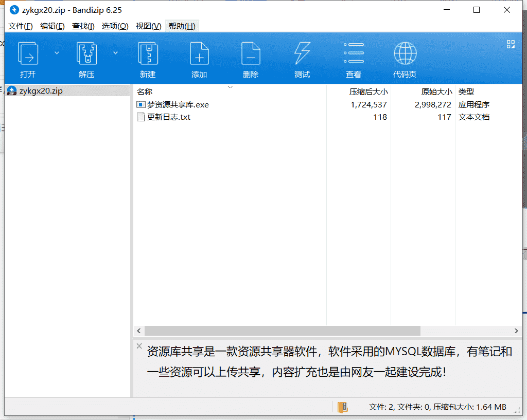Click the View (查看) list icon
Viewport: 527px width, 420px height.
(354, 53)
